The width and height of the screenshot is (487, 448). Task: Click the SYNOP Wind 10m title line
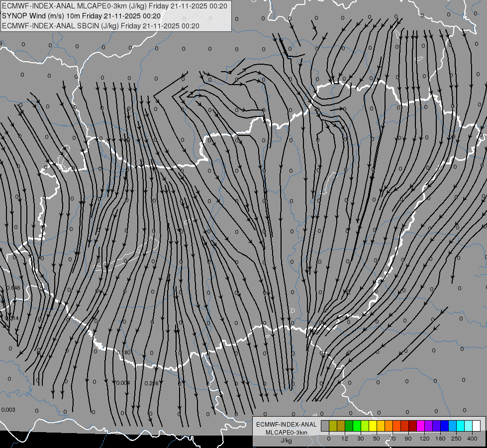[x=82, y=16]
